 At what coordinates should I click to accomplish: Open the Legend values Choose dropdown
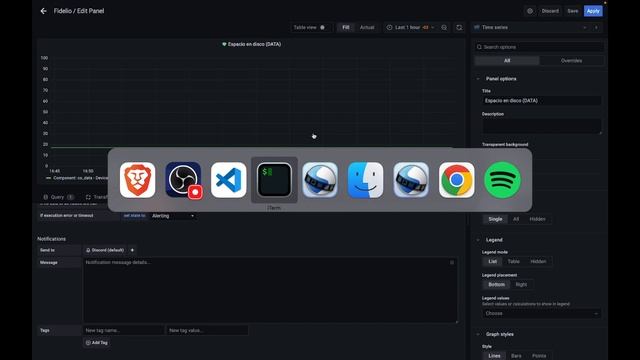tap(541, 313)
